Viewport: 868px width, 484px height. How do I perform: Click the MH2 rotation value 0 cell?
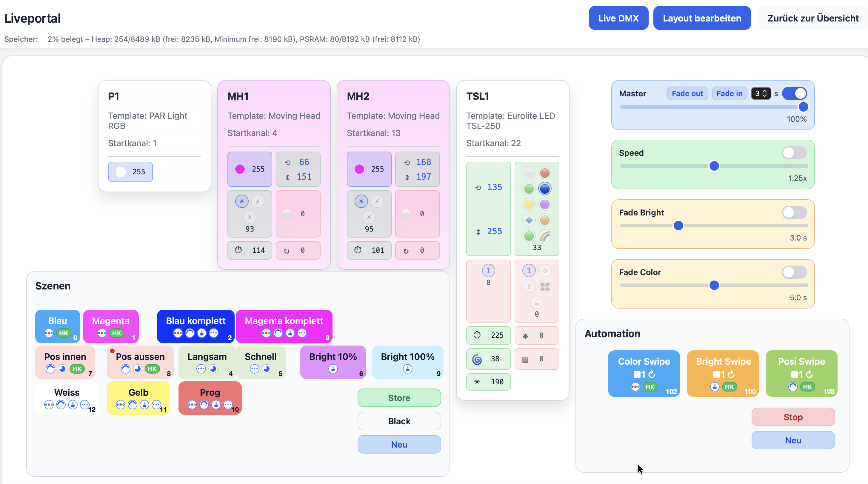click(417, 250)
